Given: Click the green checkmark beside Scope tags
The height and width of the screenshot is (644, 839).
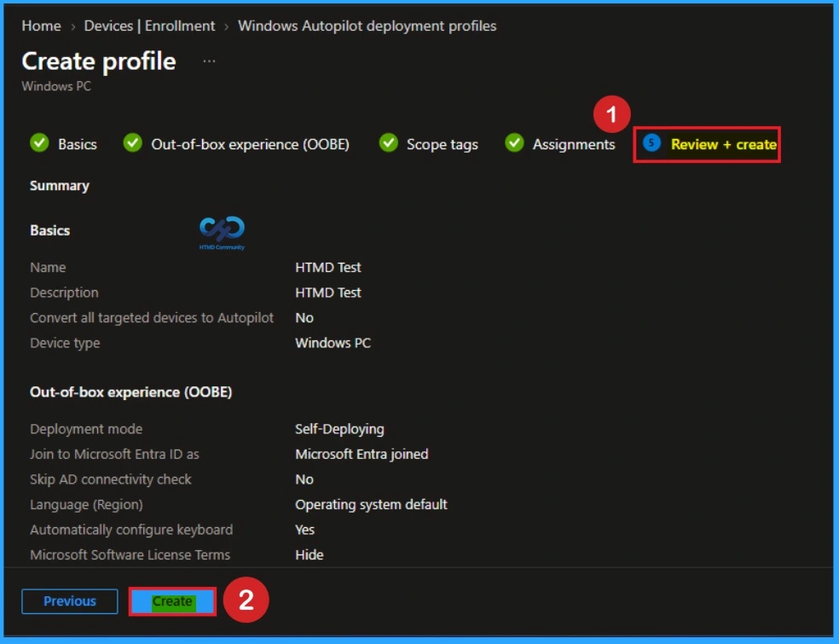Looking at the screenshot, I should pyautogui.click(x=389, y=143).
